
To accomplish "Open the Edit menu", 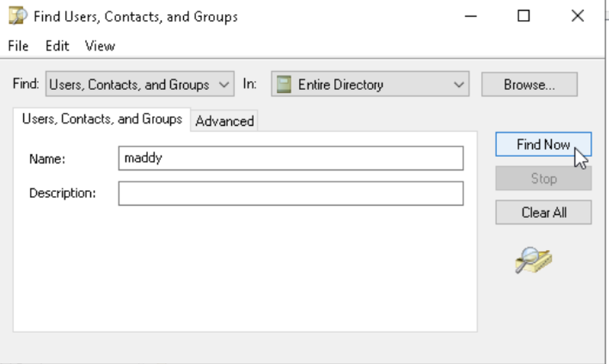I will (x=57, y=46).
